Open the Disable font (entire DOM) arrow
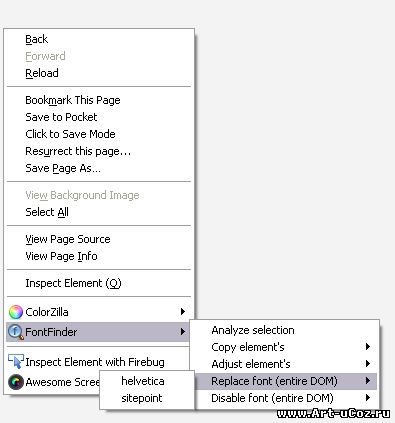Viewport: 395px width, 423px height. 368,398
